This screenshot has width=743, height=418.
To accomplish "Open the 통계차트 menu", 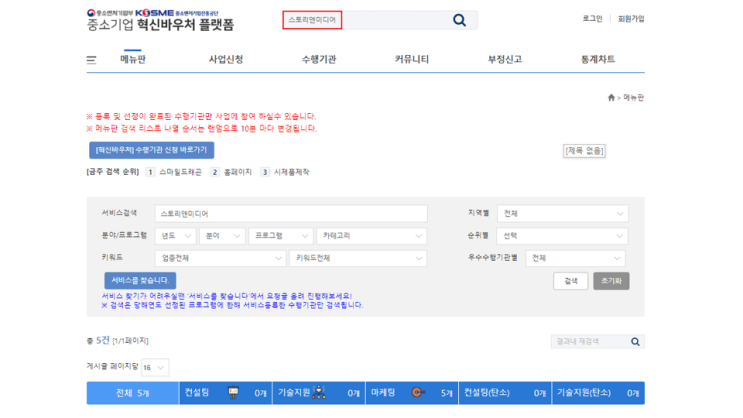I will tap(598, 59).
